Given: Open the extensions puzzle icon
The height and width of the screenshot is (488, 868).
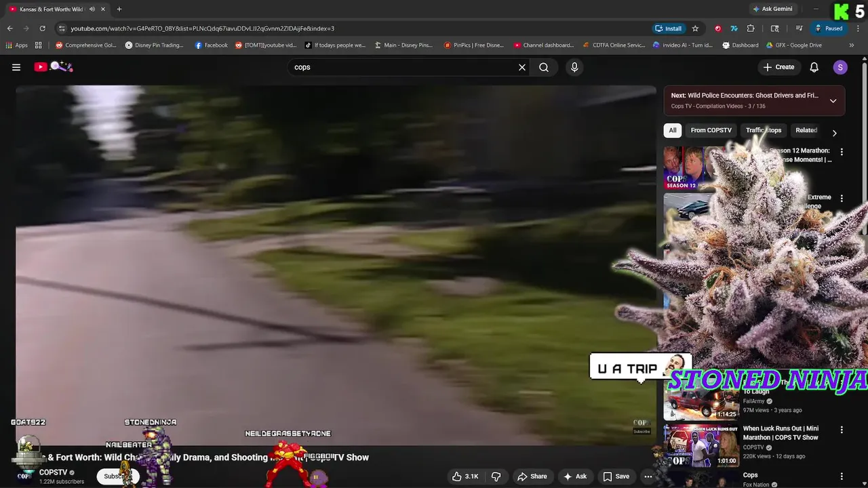Looking at the screenshot, I should [751, 28].
